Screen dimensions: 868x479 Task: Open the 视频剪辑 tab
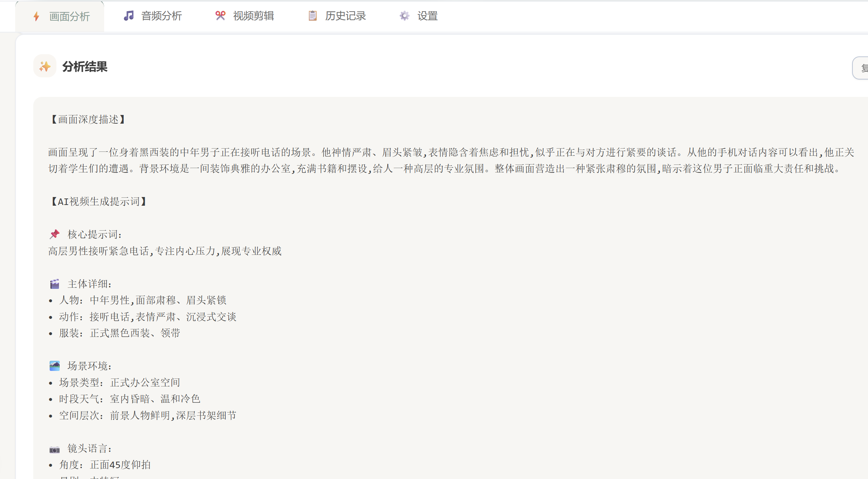tap(254, 16)
